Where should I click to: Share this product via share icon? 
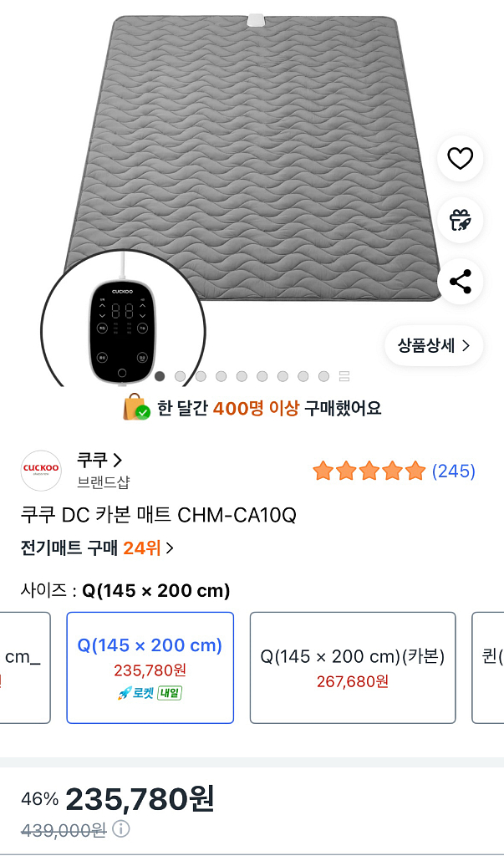pos(461,283)
